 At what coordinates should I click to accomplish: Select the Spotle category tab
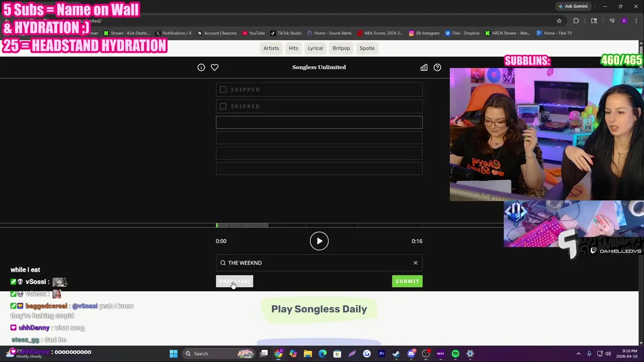point(367,48)
